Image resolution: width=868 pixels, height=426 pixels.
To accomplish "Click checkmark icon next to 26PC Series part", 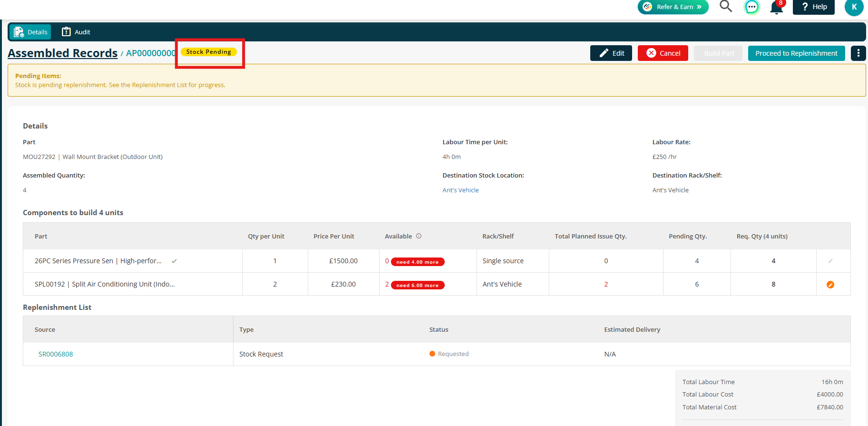I will [174, 261].
